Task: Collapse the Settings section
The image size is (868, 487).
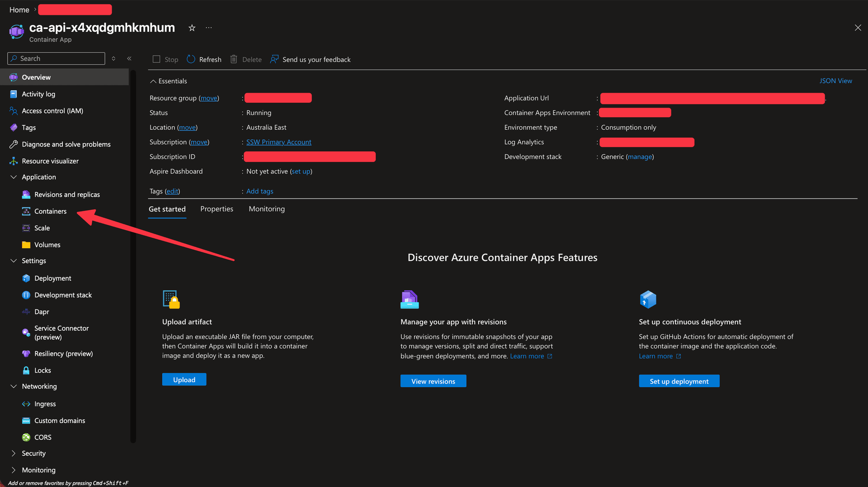Action: tap(14, 261)
